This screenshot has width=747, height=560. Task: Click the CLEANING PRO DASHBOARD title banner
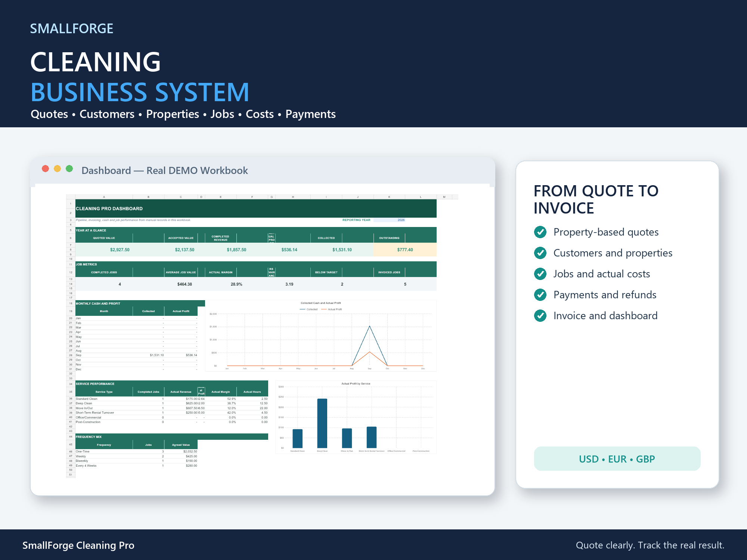click(x=256, y=208)
